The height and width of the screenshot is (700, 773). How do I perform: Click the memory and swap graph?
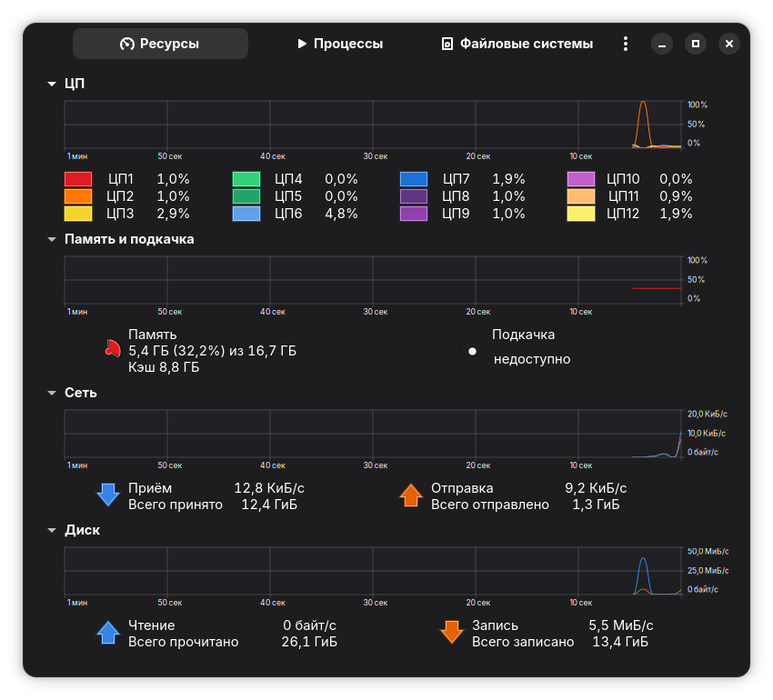point(373,280)
